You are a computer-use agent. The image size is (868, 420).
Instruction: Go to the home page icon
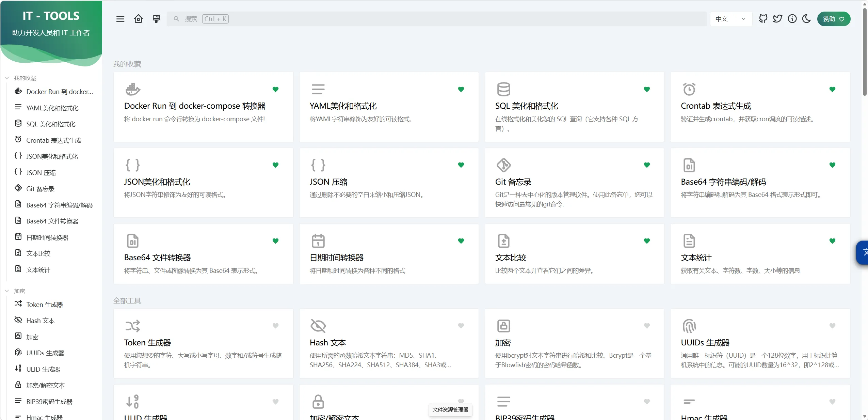click(x=138, y=19)
